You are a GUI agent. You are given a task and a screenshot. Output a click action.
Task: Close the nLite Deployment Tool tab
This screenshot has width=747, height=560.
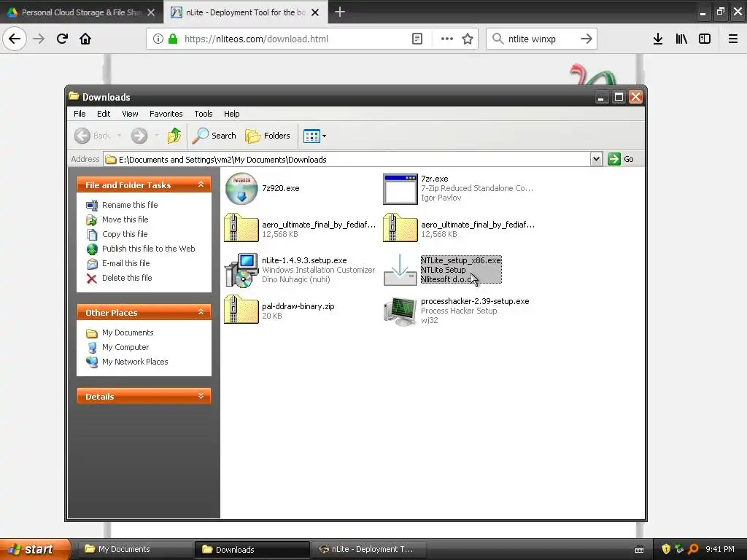pos(315,12)
